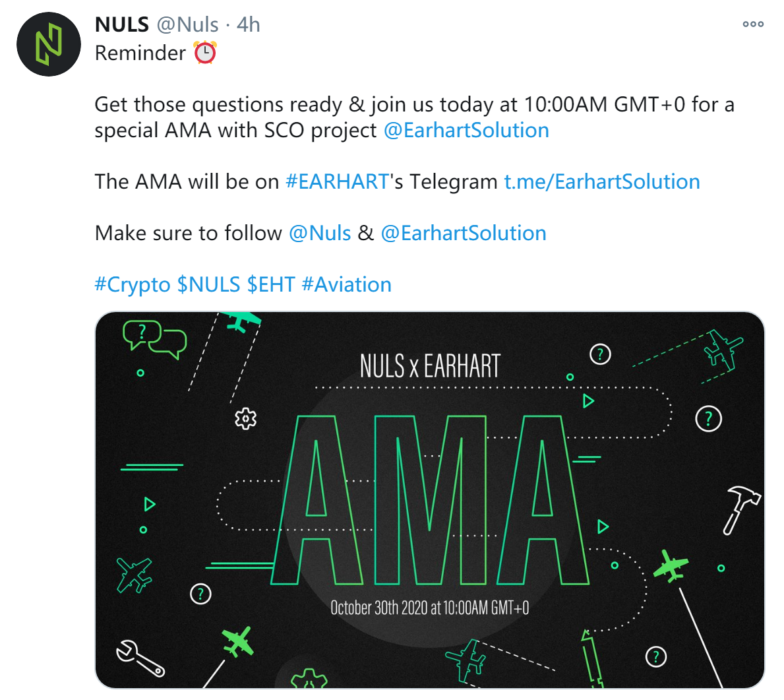This screenshot has height=700, width=784.
Task: Open the #EARHART hashtag
Action: pos(337,181)
